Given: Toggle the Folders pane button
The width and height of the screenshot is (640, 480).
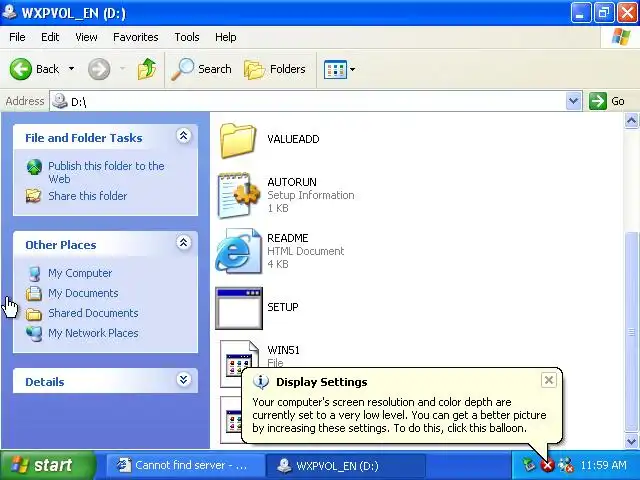Looking at the screenshot, I should coord(275,69).
